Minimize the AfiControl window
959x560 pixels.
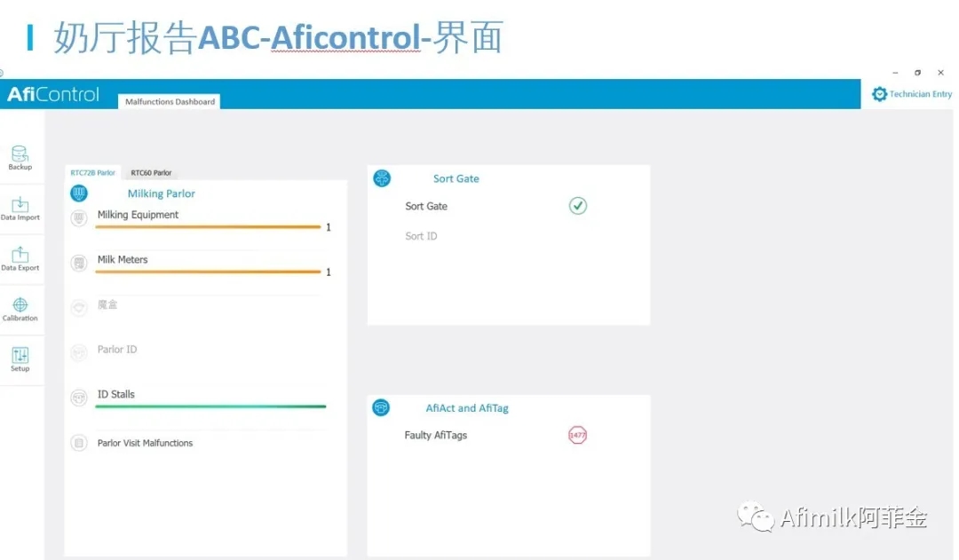click(x=895, y=73)
